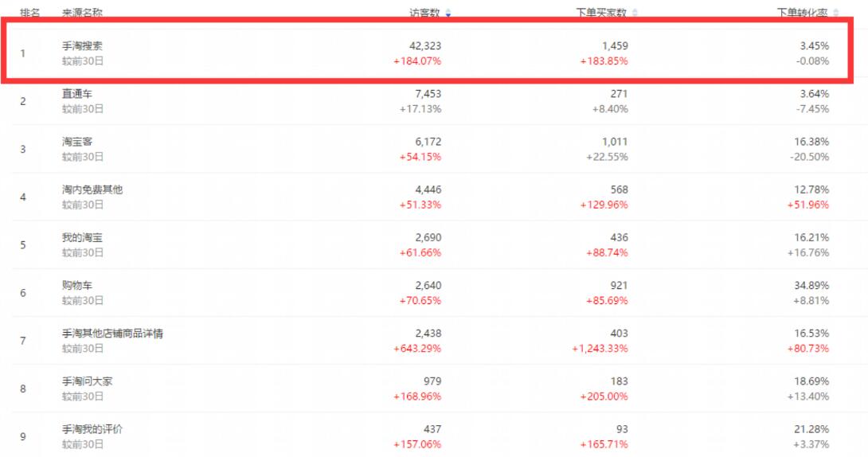Click the 1,011 buyers value for 淘宝客

point(614,142)
